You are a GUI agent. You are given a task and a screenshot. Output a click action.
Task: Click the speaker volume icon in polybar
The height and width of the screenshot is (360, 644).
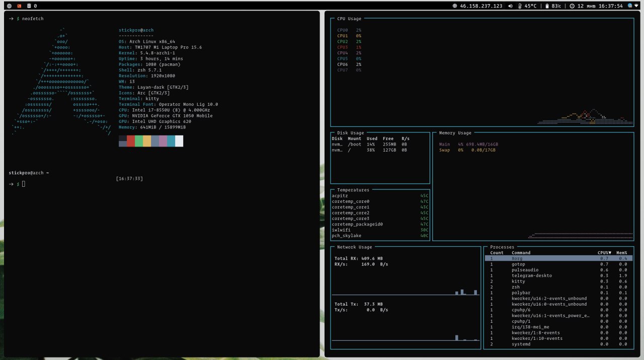point(510,6)
